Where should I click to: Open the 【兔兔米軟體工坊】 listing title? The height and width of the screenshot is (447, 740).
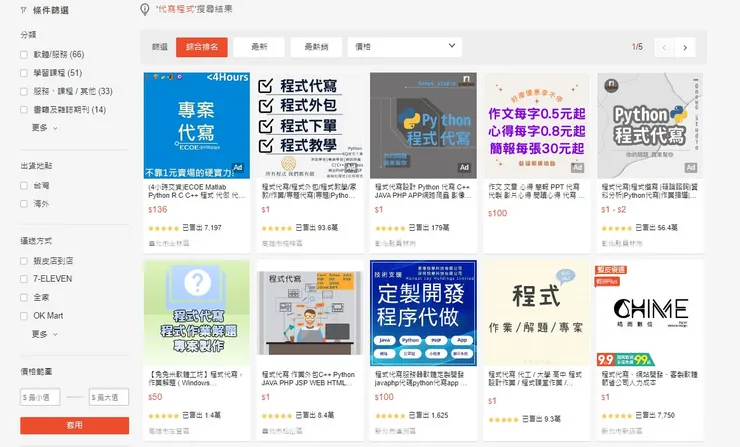coord(196,379)
